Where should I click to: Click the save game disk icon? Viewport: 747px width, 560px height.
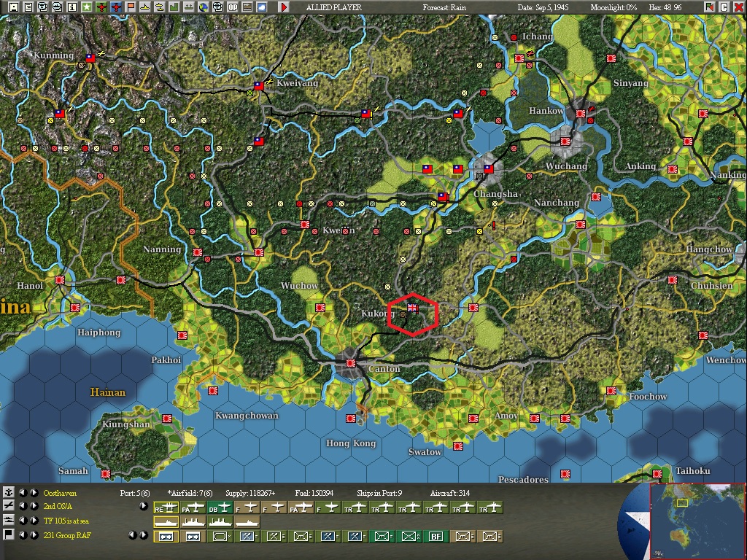point(13,7)
